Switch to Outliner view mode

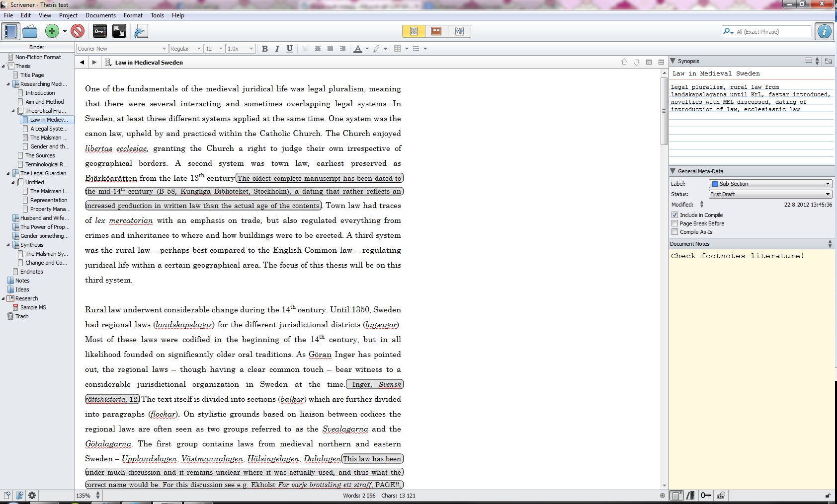click(x=459, y=31)
